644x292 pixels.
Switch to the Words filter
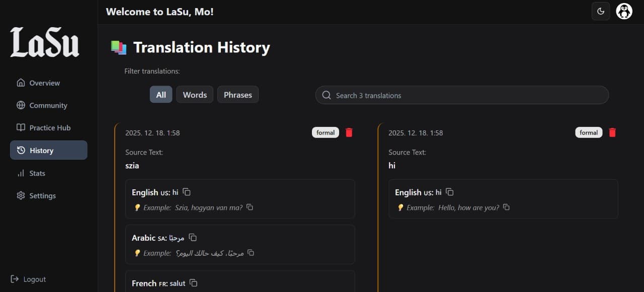(194, 94)
